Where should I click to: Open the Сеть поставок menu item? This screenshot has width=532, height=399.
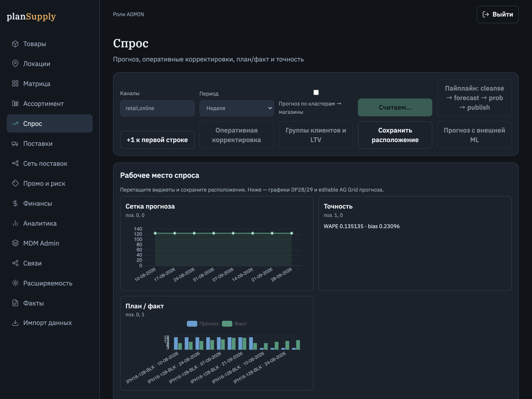pyautogui.click(x=49, y=163)
